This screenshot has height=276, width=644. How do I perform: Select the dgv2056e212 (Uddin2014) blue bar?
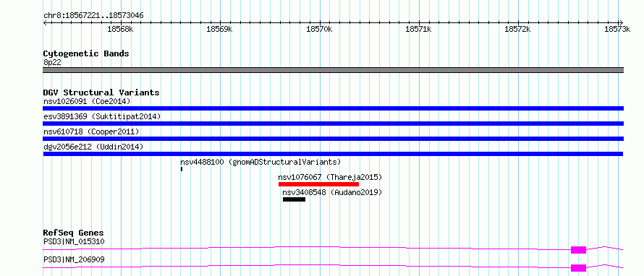click(x=333, y=154)
